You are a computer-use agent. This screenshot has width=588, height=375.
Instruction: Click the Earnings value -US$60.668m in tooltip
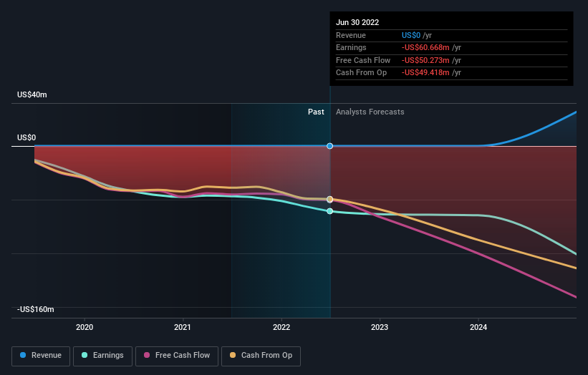425,47
